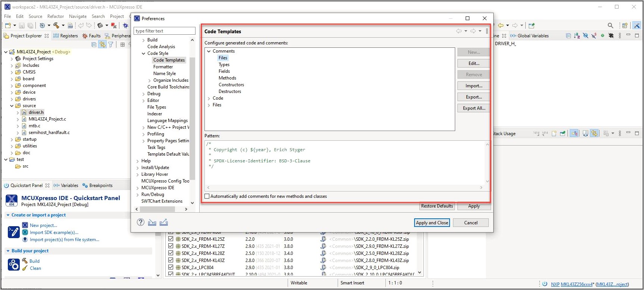The height and width of the screenshot is (290, 644).
Task: Click the New wizard icon in the main toolbar
Action: point(7,25)
